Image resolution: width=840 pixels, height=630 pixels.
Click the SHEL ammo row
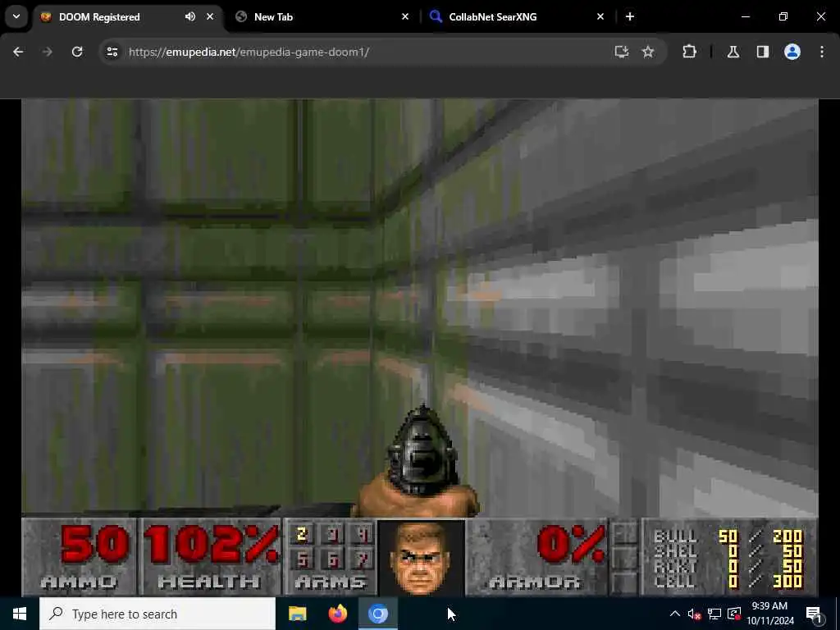(x=728, y=551)
